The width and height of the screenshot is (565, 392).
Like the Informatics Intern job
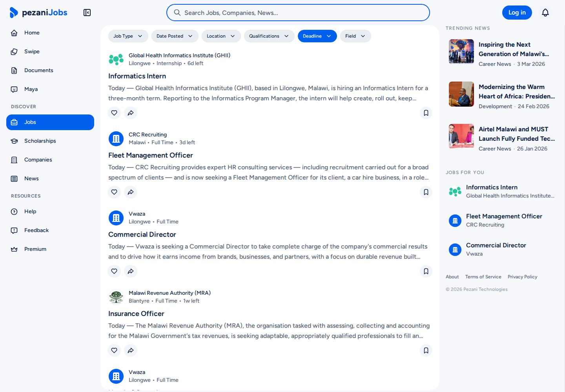(114, 113)
